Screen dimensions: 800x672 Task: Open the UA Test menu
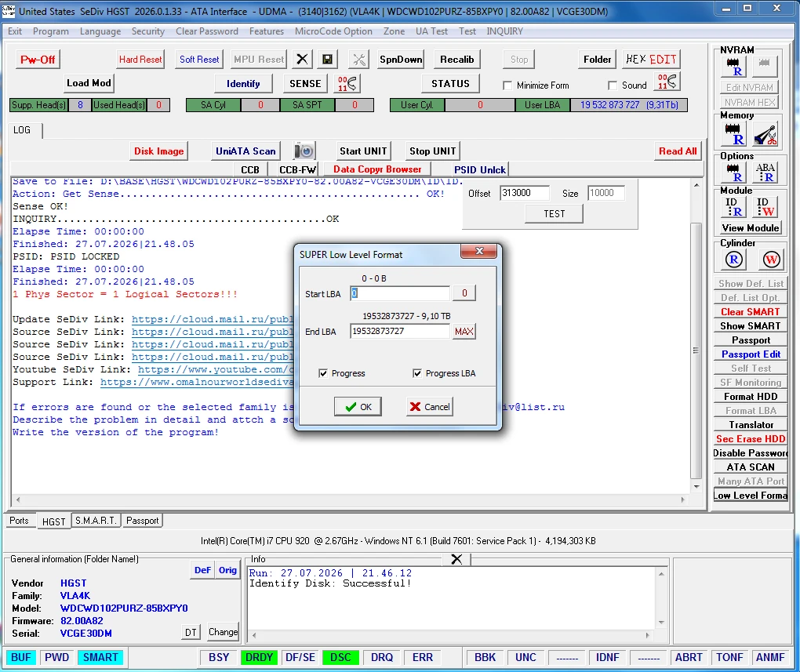point(431,31)
